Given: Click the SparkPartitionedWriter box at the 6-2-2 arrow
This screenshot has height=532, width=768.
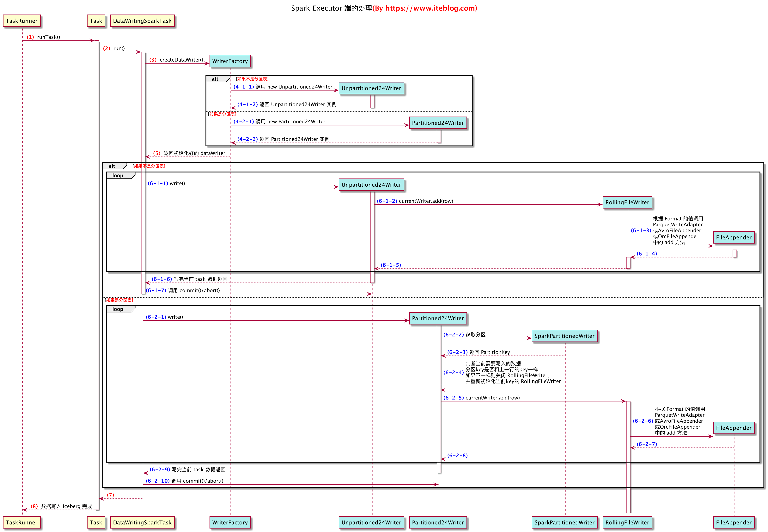Looking at the screenshot, I should (564, 336).
